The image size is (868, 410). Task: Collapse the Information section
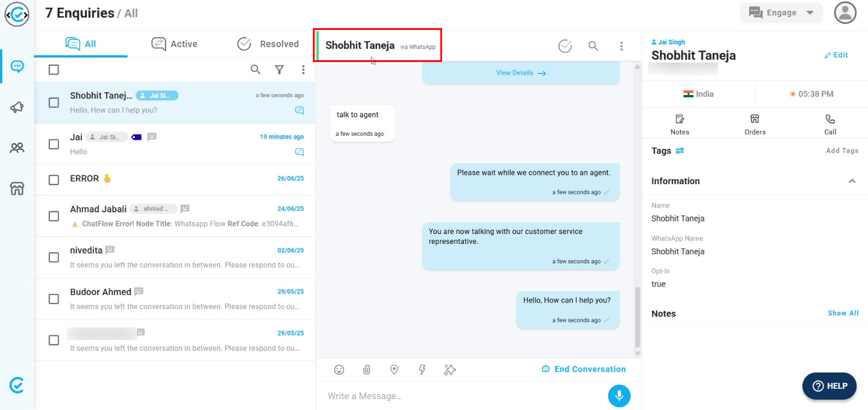852,181
